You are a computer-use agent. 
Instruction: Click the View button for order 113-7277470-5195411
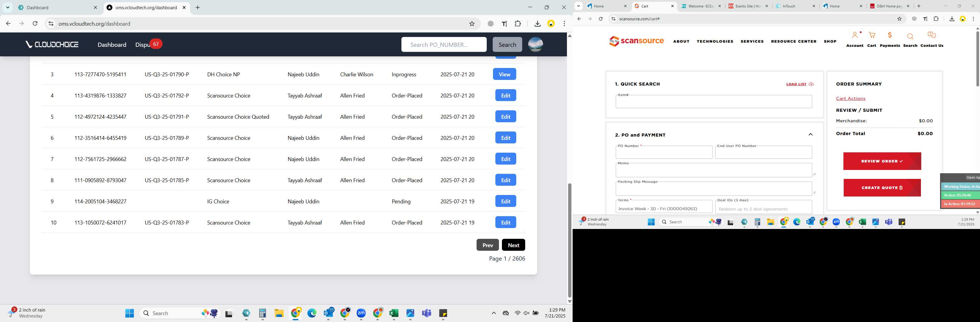click(x=504, y=74)
